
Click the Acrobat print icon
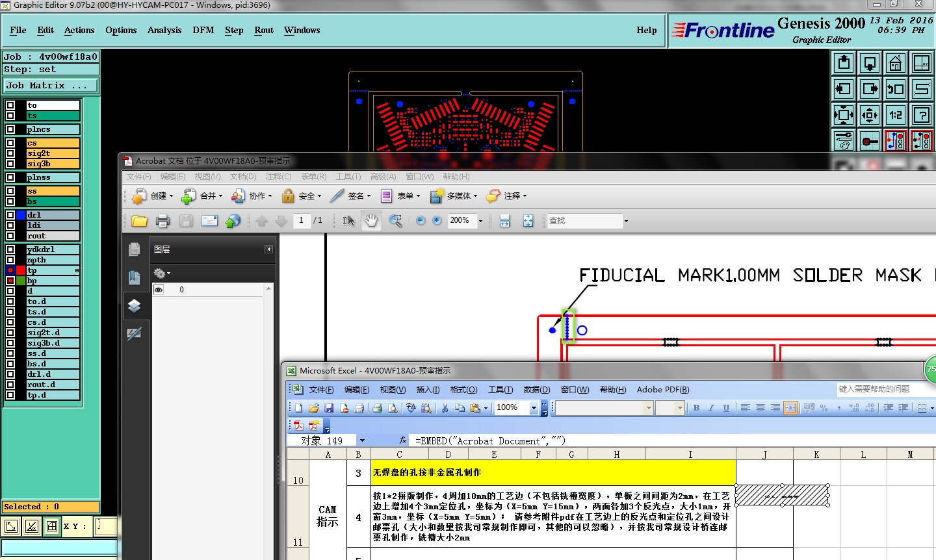[162, 221]
